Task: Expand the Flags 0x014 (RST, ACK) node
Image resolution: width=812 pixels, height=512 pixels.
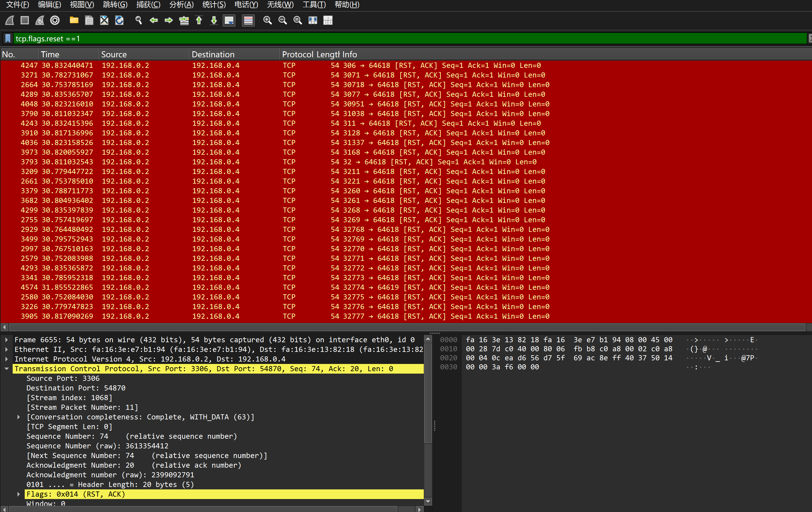Action: [19, 494]
